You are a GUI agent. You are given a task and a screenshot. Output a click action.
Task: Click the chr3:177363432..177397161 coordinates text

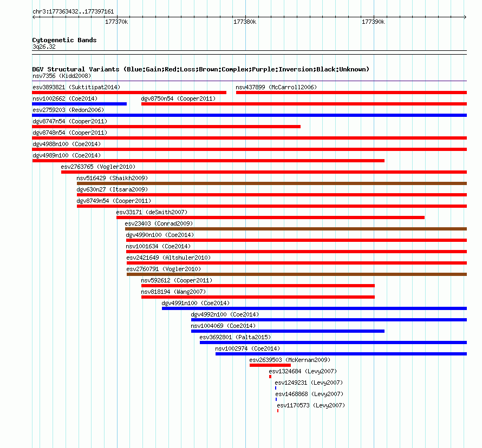pos(73,11)
